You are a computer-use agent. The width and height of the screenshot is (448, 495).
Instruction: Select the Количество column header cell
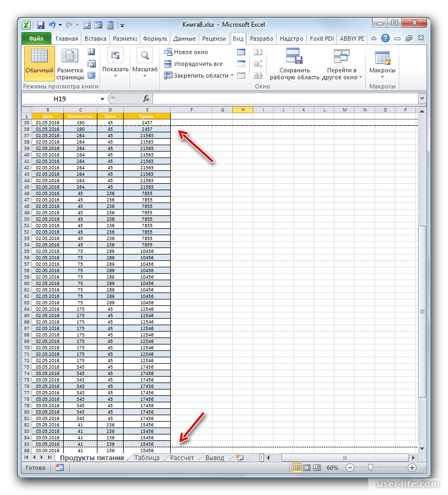[80, 116]
